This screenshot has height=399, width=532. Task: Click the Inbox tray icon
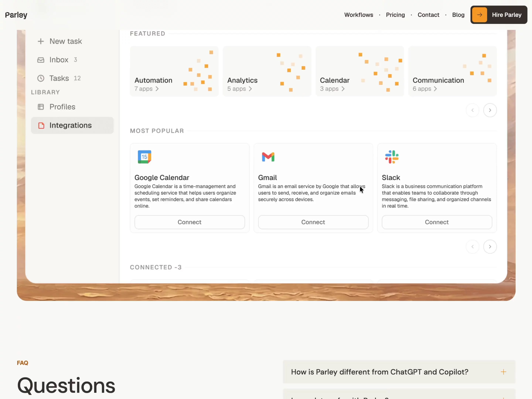tap(41, 60)
